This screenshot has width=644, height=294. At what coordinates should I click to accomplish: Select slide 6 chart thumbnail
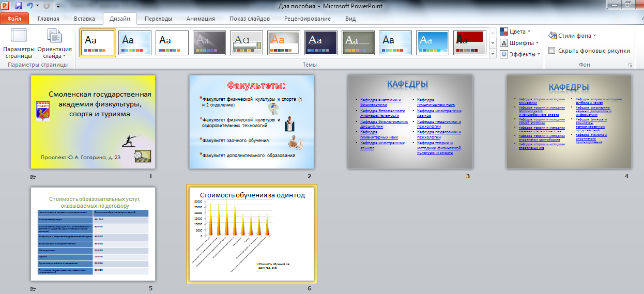pyautogui.click(x=252, y=234)
